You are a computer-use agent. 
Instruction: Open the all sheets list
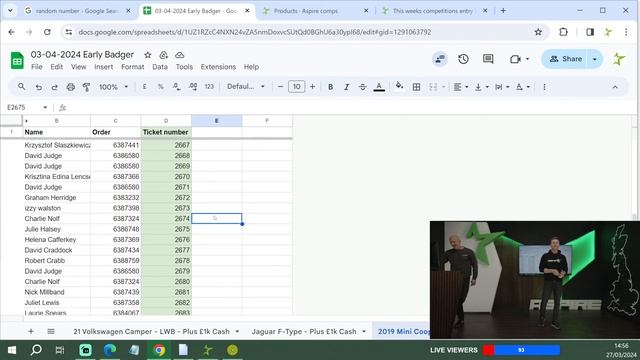tap(51, 331)
